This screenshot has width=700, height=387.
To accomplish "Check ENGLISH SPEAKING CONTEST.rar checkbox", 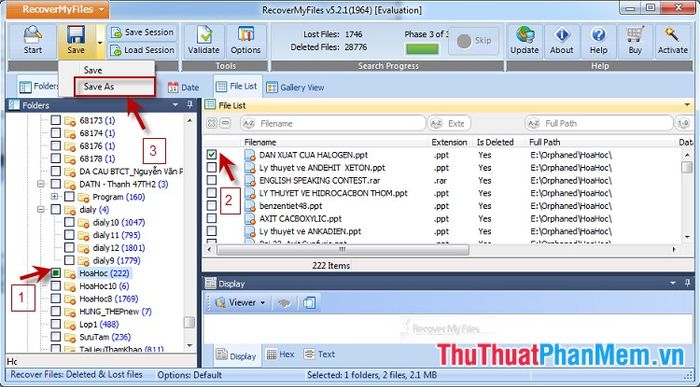I will click(x=212, y=180).
